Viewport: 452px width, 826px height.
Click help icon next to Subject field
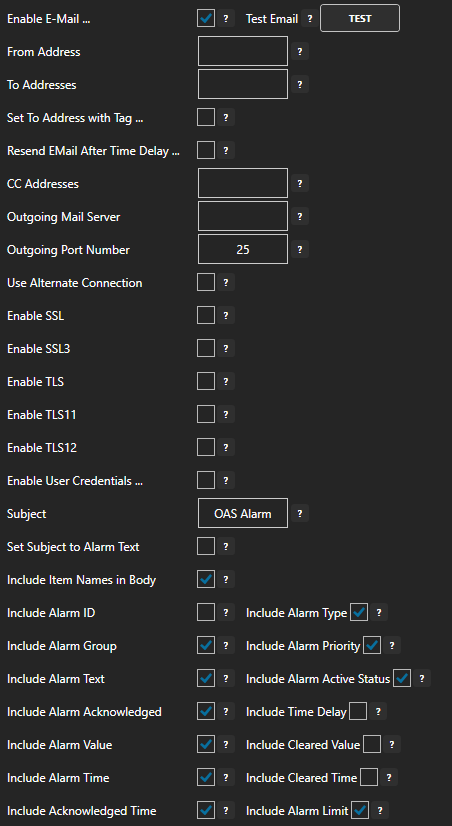[x=300, y=513]
